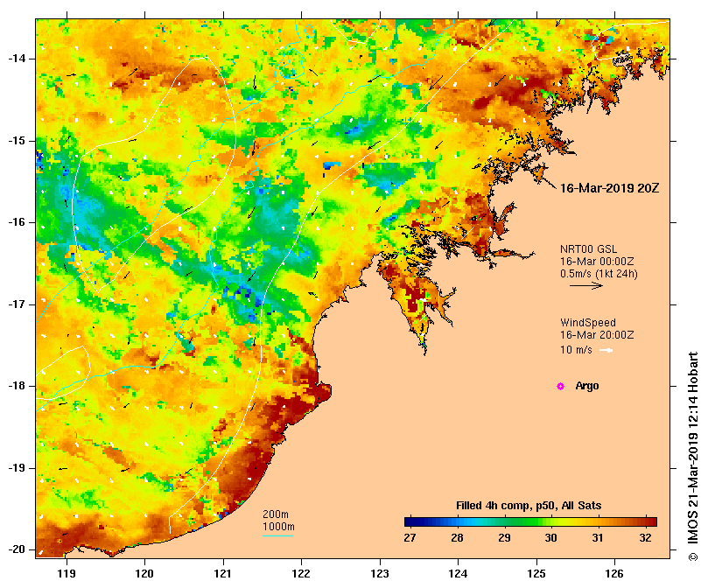Click longitude label 123
708x588 pixels.
click(x=380, y=573)
